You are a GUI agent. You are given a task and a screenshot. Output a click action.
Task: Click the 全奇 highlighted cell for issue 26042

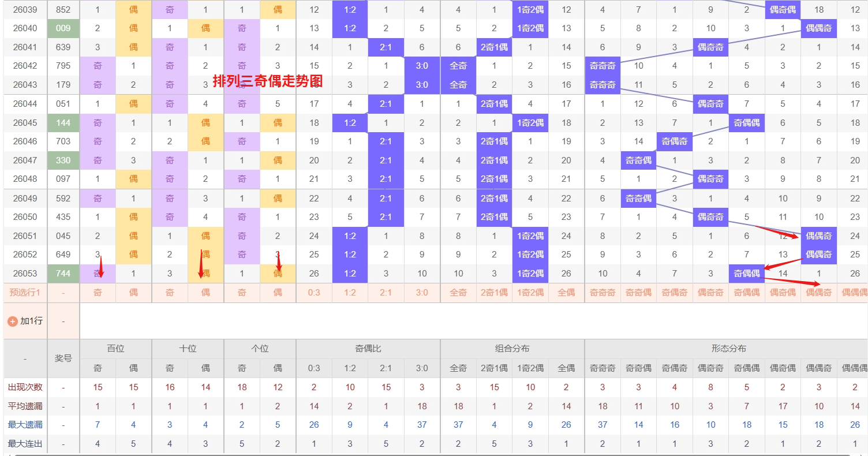click(458, 66)
